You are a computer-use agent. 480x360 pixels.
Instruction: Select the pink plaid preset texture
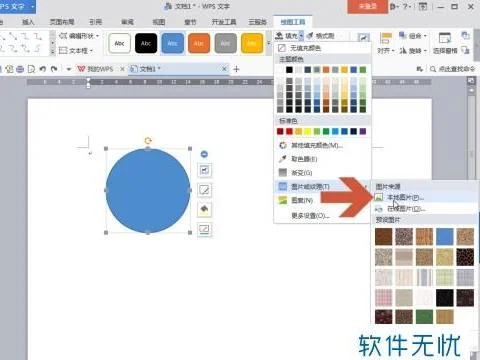pyautogui.click(x=384, y=297)
